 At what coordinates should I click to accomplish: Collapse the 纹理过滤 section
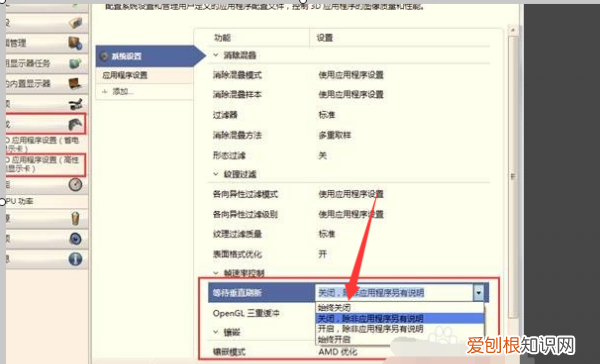(216, 174)
